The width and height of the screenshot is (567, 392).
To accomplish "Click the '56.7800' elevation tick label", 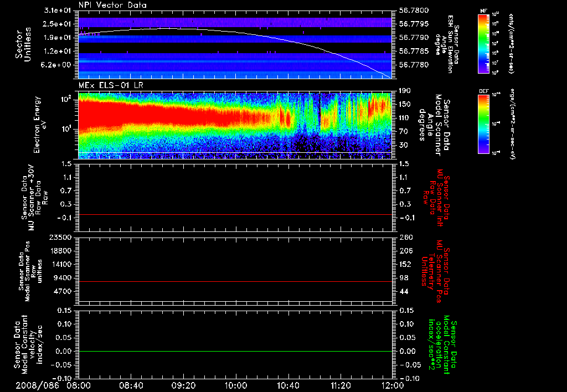I will [x=414, y=11].
